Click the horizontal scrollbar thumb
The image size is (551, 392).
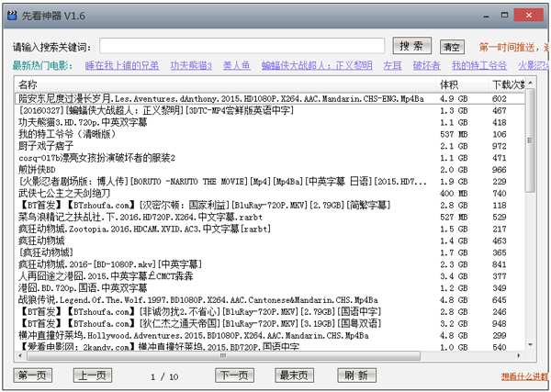(x=223, y=356)
